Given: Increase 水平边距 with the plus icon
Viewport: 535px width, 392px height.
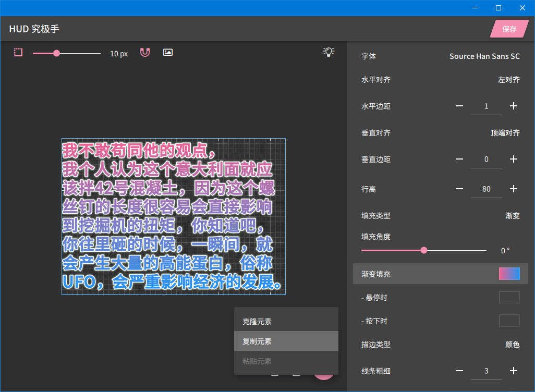Looking at the screenshot, I should tap(514, 106).
